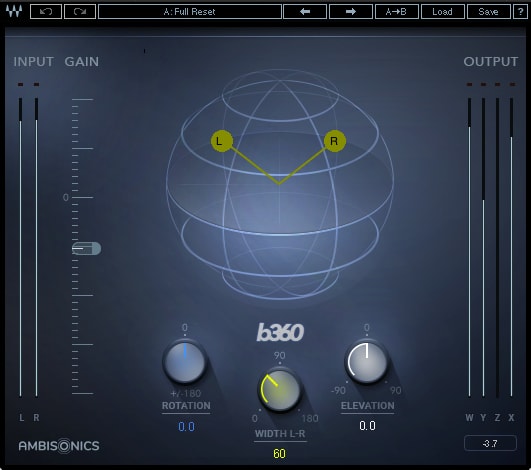Click the Elevation knob
The image size is (531, 470).
click(367, 362)
